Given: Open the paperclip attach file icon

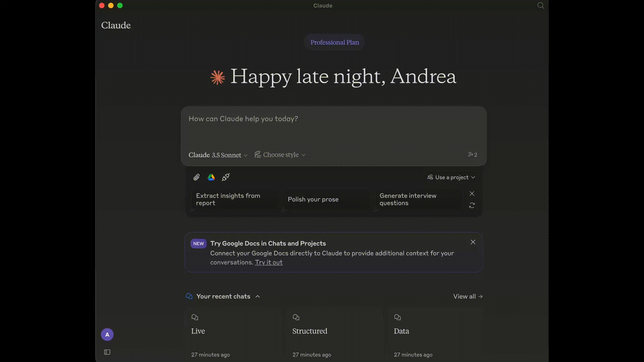Looking at the screenshot, I should click(x=197, y=177).
